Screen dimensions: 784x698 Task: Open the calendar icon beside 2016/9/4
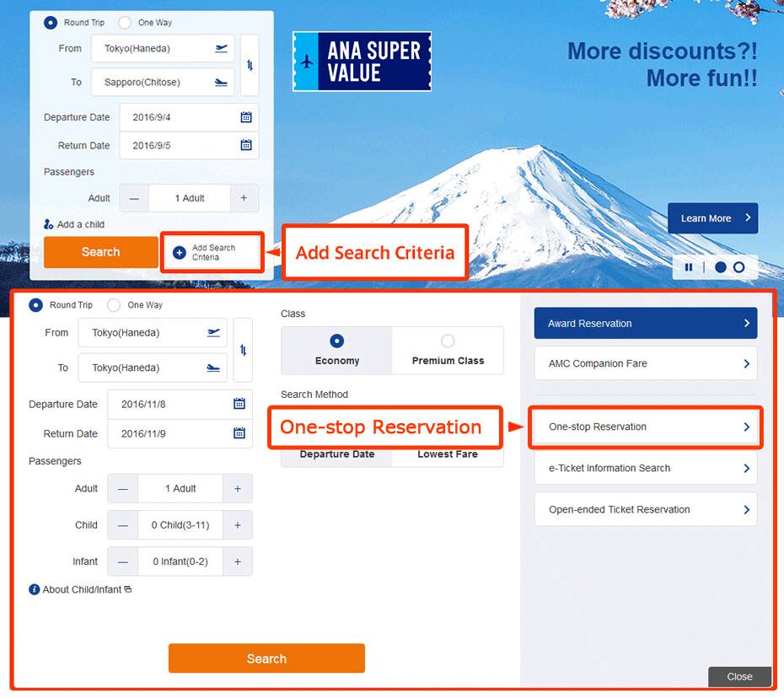click(x=246, y=117)
